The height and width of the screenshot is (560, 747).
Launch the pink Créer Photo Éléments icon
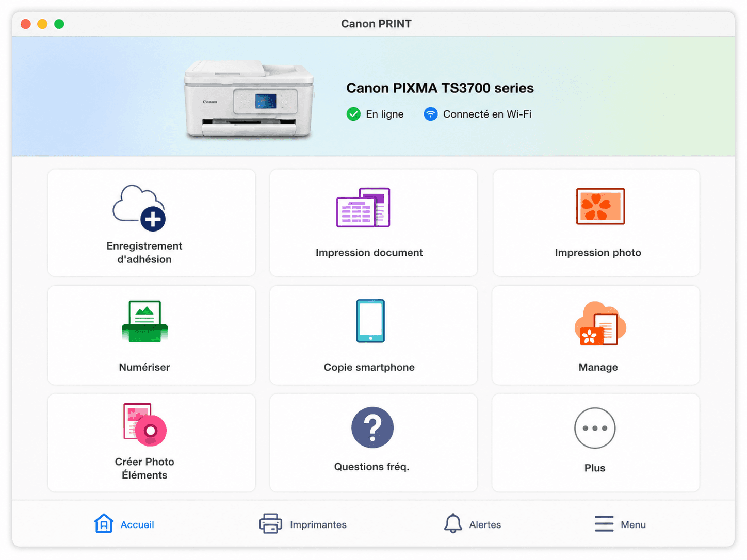pos(145,424)
